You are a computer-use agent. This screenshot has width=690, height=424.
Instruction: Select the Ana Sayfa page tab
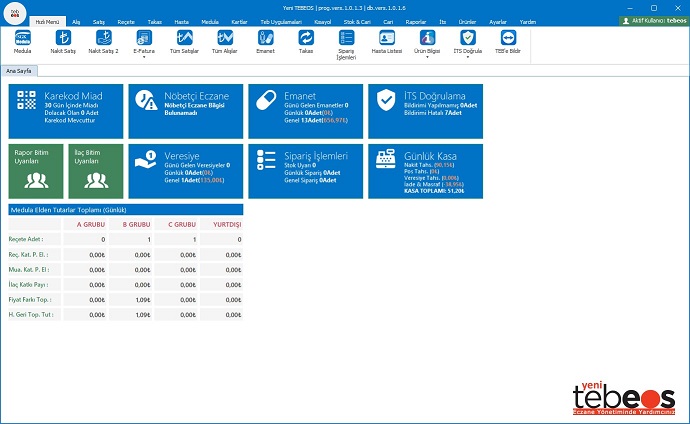pyautogui.click(x=18, y=72)
